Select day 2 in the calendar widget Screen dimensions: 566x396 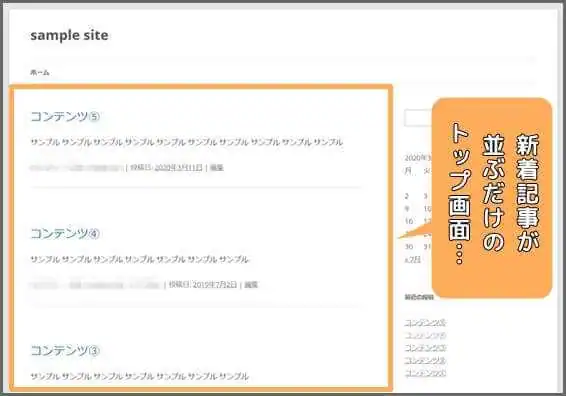[x=407, y=196]
